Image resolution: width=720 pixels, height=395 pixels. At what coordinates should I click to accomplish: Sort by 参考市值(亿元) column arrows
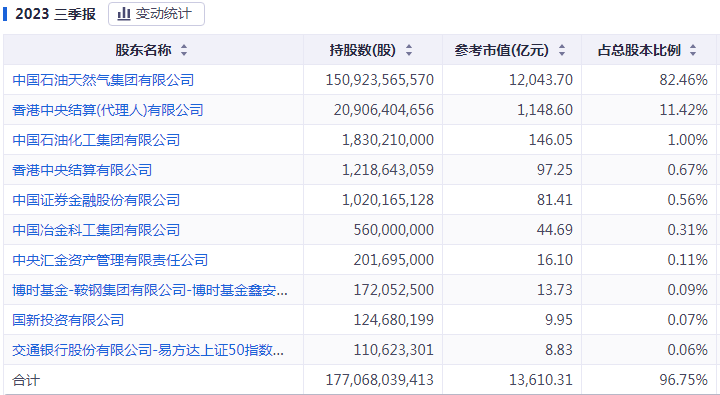(562, 50)
